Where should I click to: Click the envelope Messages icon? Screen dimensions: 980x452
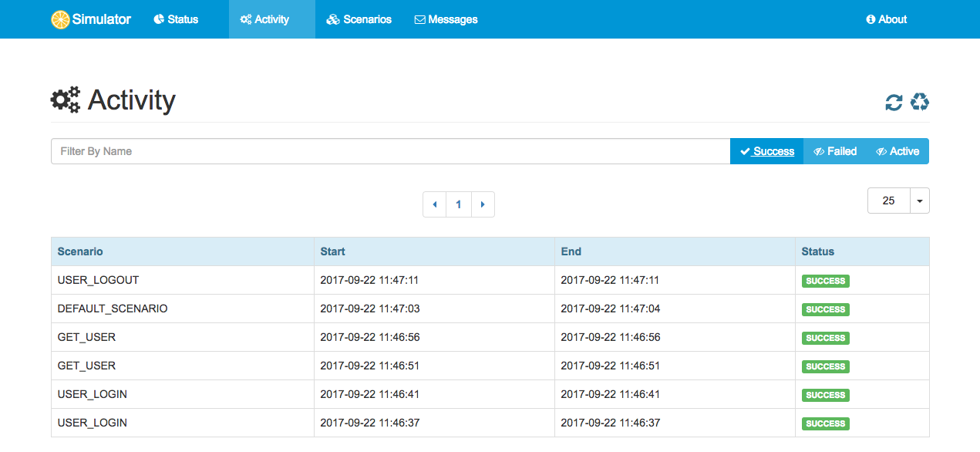pyautogui.click(x=419, y=19)
